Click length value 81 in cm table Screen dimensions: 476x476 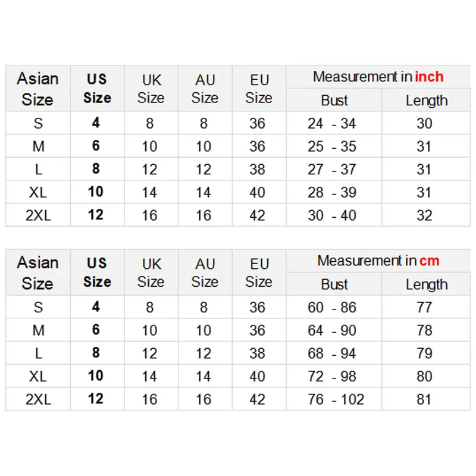424,399
